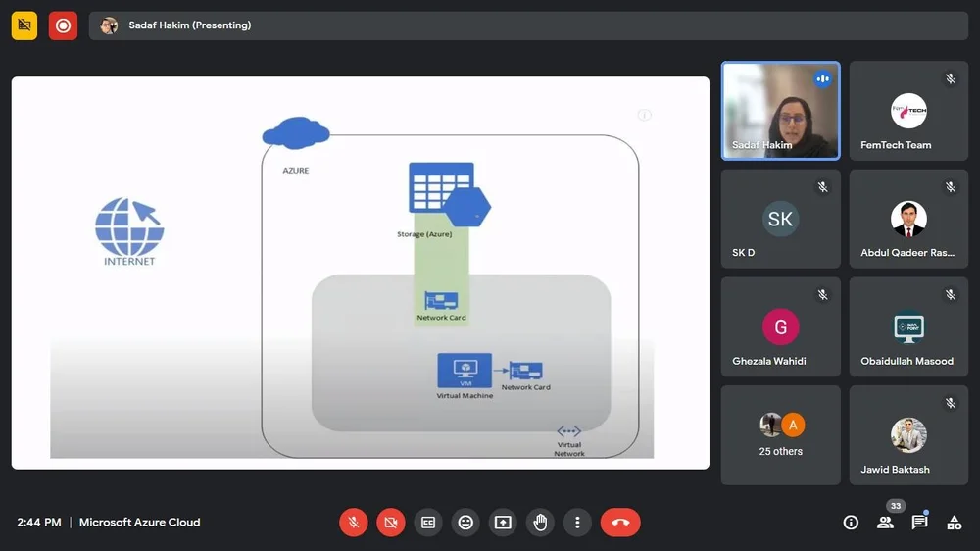980x551 pixels.
Task: Open the emoji reactions picker
Action: coord(465,523)
